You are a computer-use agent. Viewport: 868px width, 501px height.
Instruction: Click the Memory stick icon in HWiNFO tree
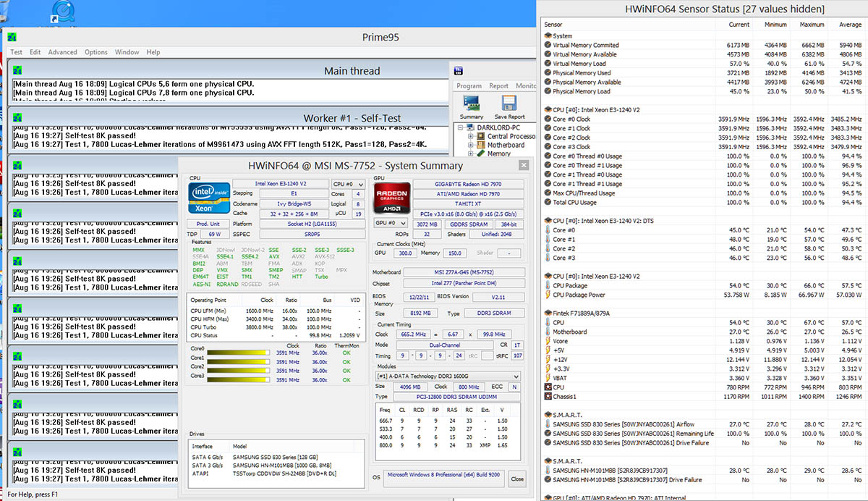tap(480, 153)
